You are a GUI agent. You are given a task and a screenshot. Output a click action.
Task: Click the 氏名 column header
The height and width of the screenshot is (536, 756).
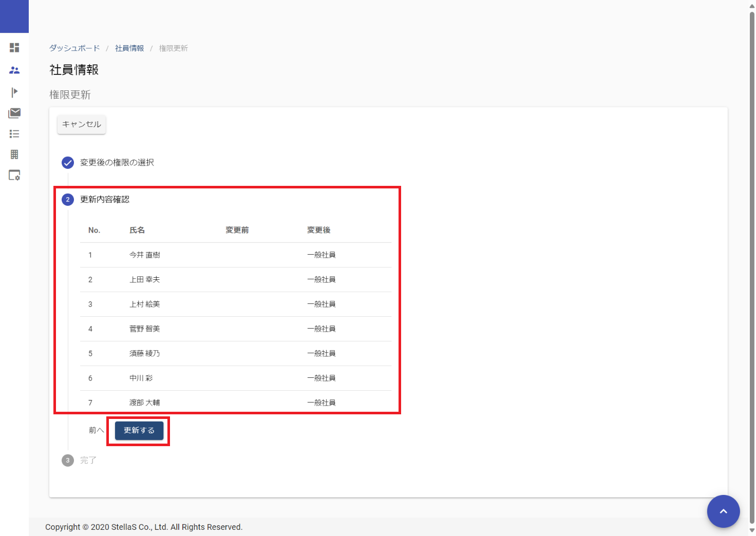[x=137, y=231]
